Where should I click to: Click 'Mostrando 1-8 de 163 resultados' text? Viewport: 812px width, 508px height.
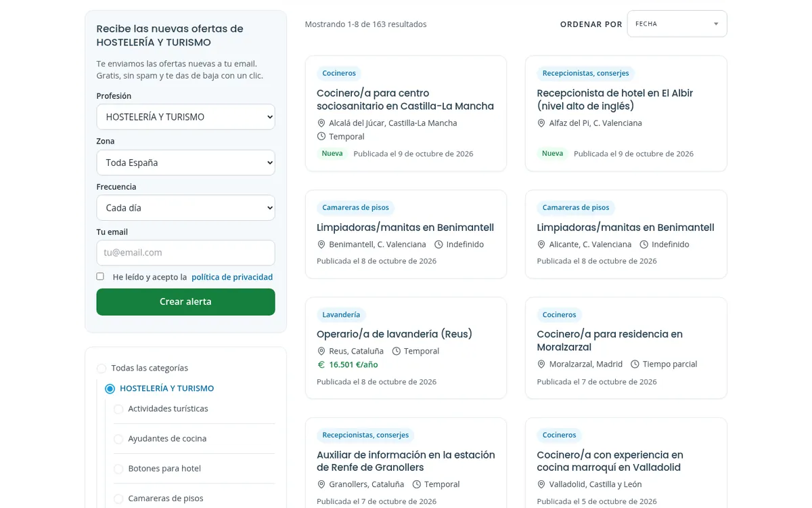point(365,24)
